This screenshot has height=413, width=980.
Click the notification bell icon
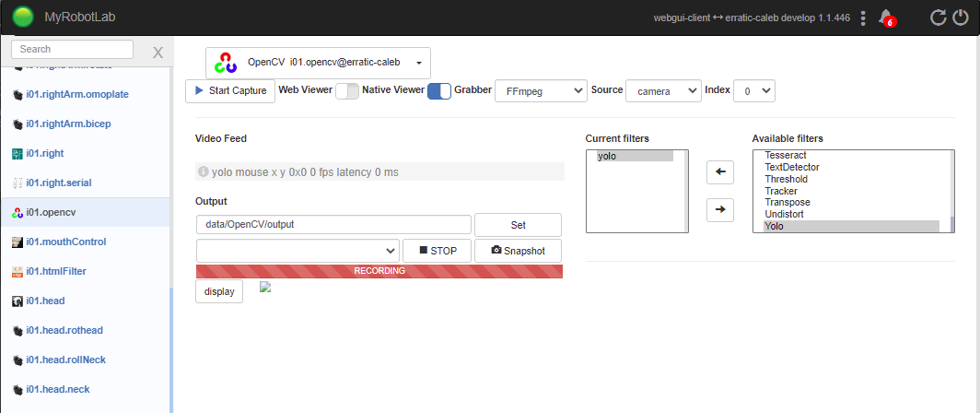click(886, 18)
